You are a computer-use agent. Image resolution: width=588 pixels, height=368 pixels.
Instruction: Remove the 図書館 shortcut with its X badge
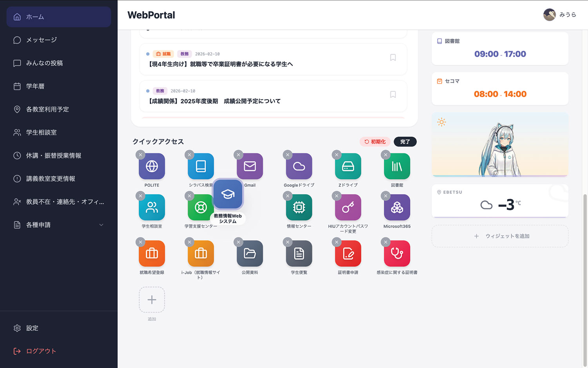click(x=386, y=155)
